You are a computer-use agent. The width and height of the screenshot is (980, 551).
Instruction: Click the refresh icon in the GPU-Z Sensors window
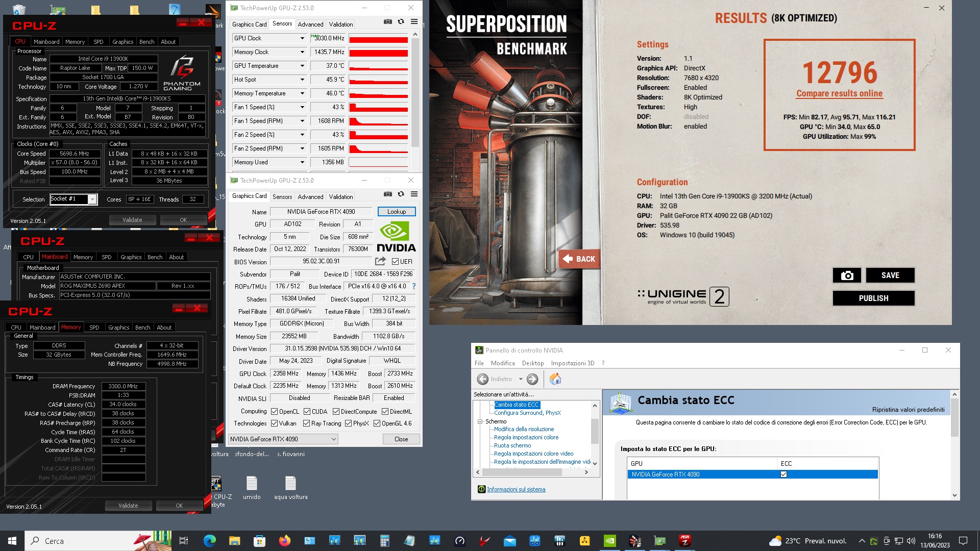click(x=401, y=21)
